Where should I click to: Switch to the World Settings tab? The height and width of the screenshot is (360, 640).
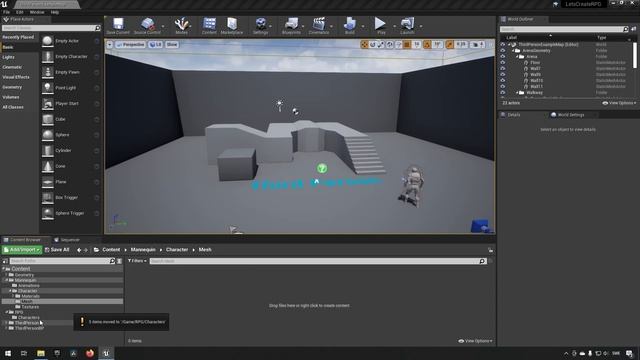tap(567, 115)
